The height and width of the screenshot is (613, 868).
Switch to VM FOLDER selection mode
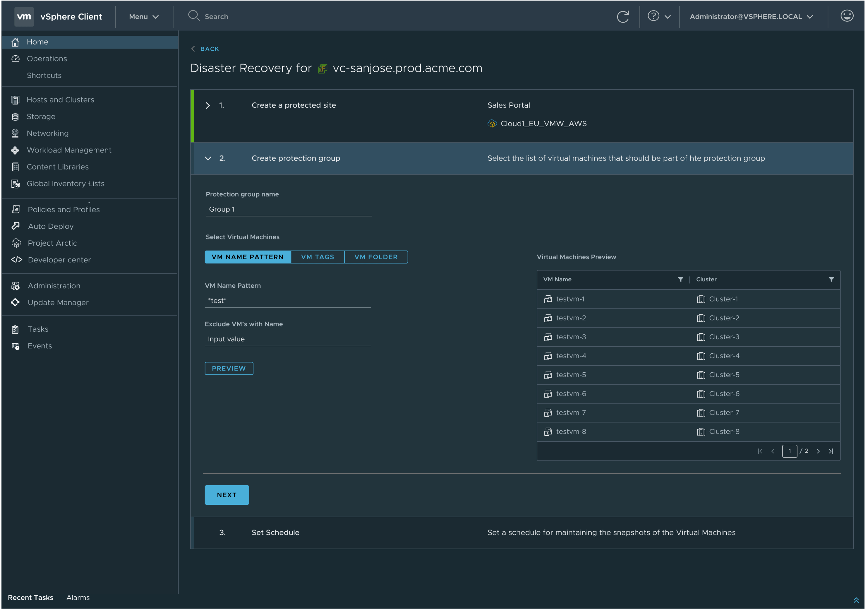click(376, 257)
